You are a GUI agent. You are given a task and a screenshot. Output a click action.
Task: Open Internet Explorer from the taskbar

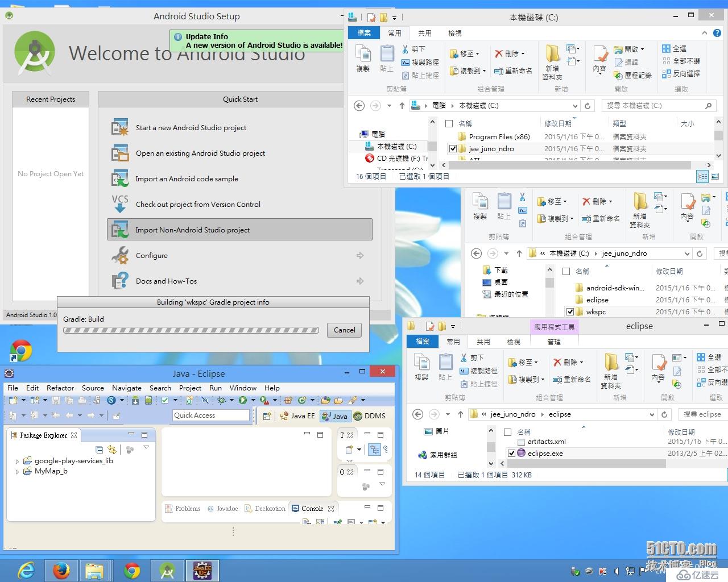coord(26,570)
